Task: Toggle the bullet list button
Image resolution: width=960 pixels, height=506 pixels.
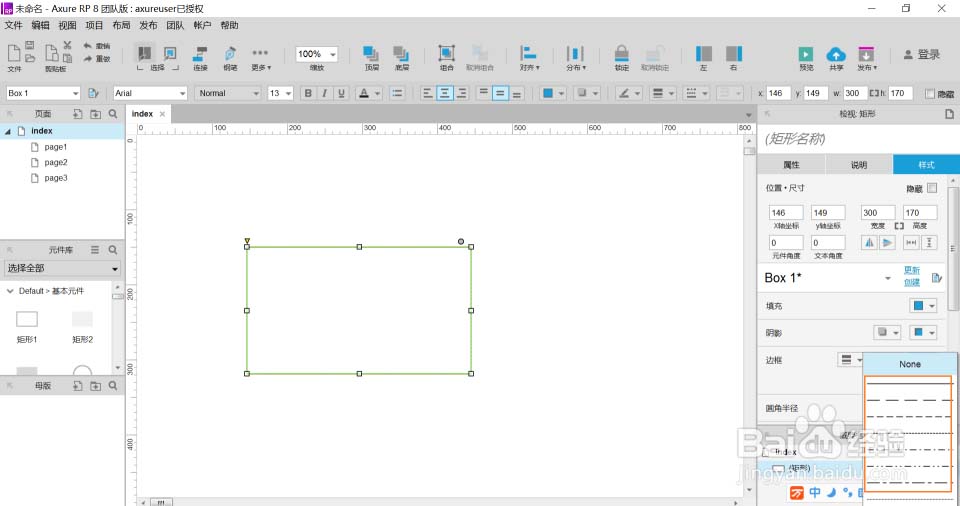Action: point(397,93)
